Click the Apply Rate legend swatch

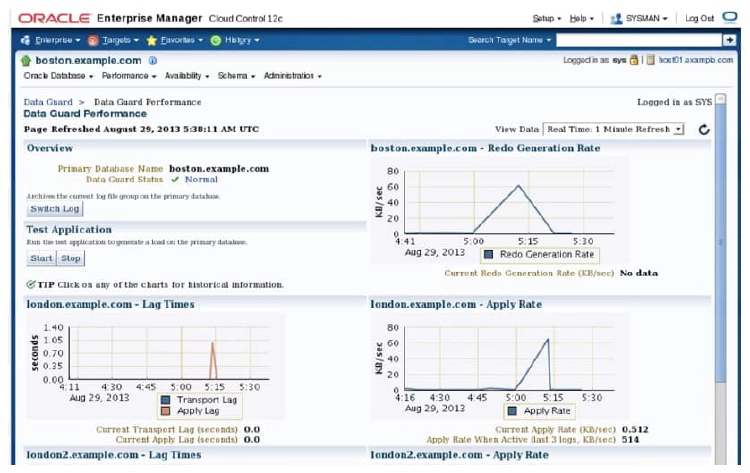click(512, 411)
